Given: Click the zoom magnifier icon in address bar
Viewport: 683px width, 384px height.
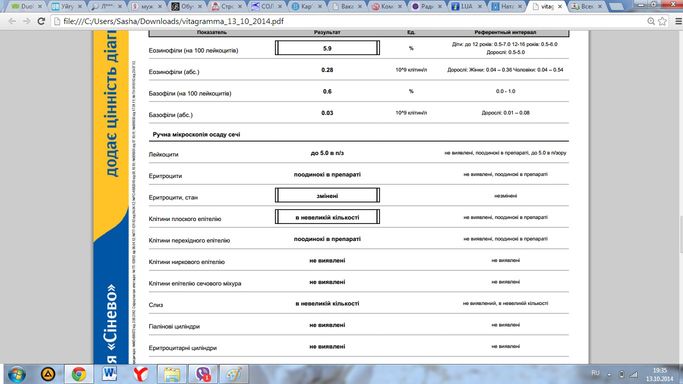Looking at the screenshot, I should (651, 21).
